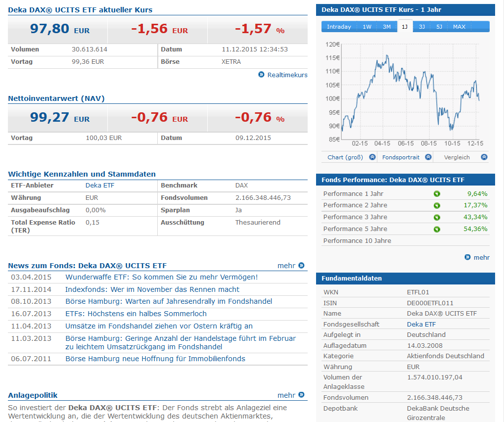
Task: Click the Volumen der Anlageklasse value 1.574.010.197,04
Action: point(435,377)
